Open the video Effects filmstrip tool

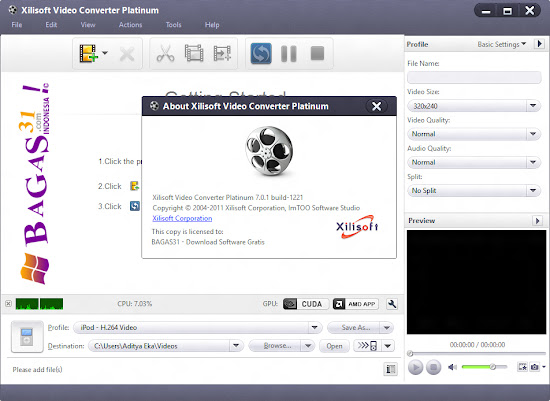194,53
